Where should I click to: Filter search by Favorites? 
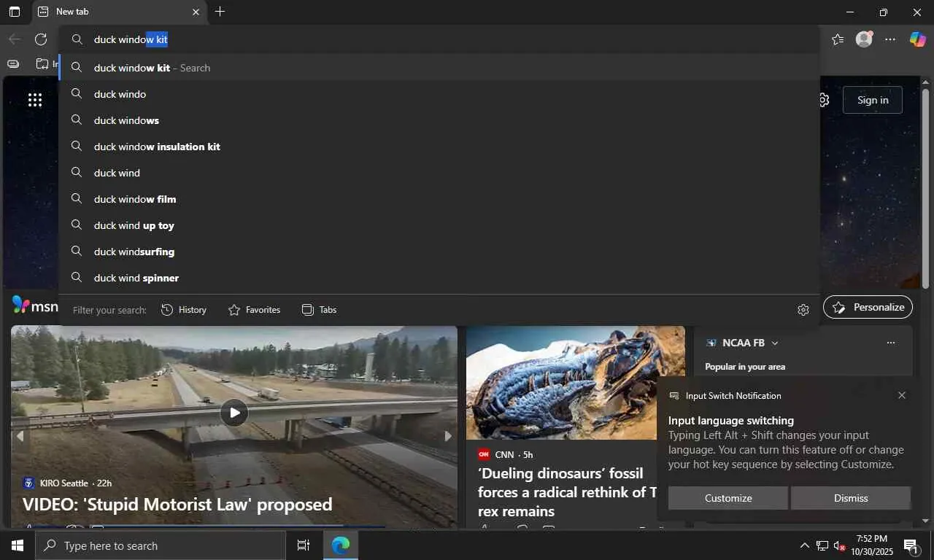pos(254,310)
